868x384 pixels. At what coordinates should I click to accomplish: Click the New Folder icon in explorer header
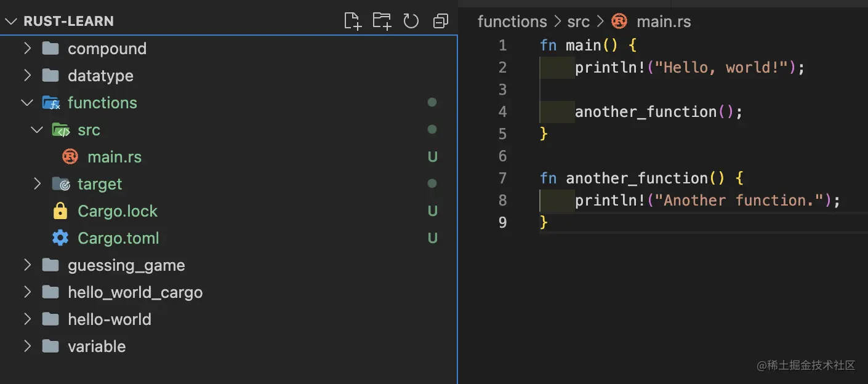point(382,21)
